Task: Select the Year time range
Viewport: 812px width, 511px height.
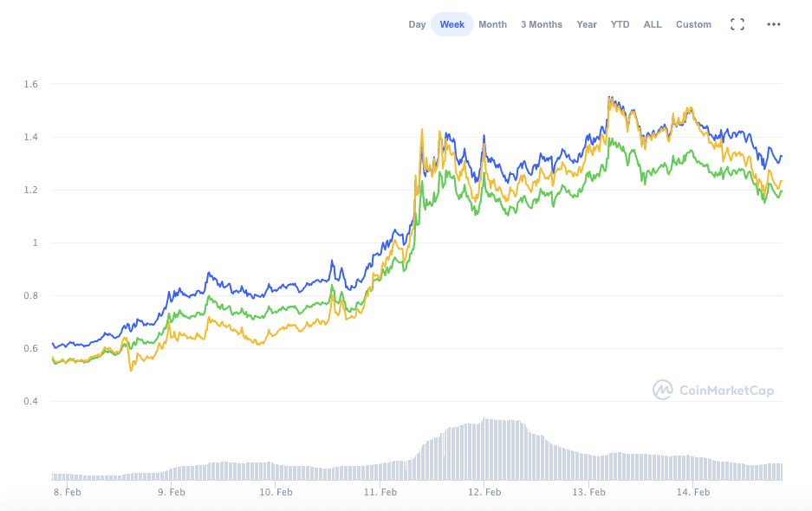Action: point(587,24)
